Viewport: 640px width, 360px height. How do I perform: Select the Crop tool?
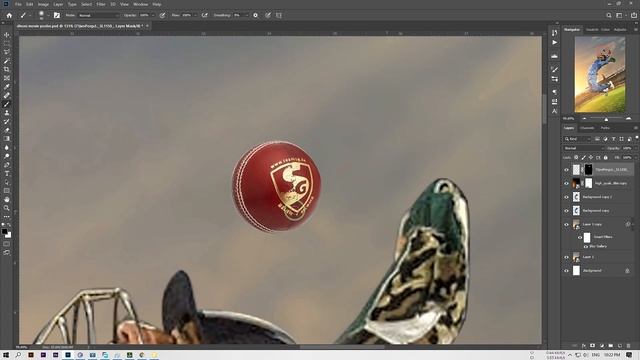pyautogui.click(x=7, y=69)
